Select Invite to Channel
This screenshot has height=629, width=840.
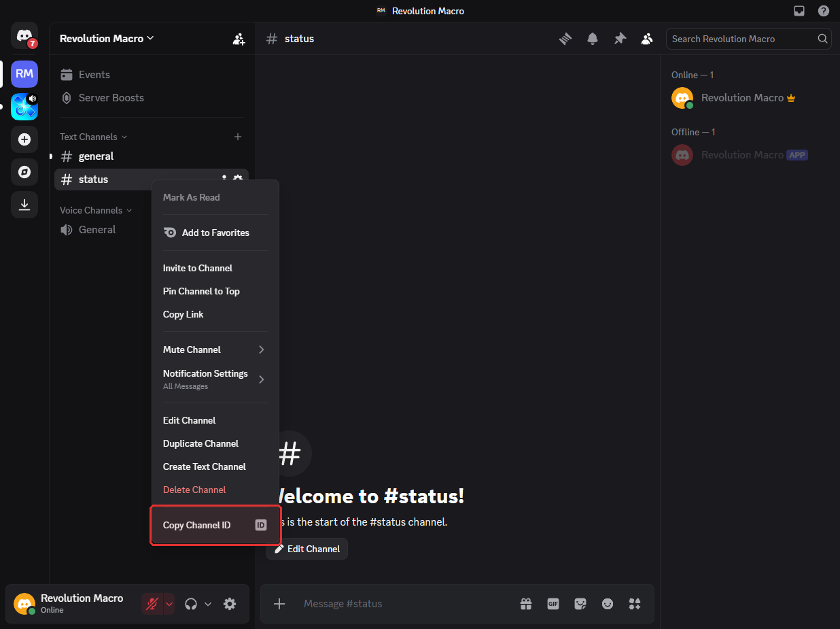215,268
